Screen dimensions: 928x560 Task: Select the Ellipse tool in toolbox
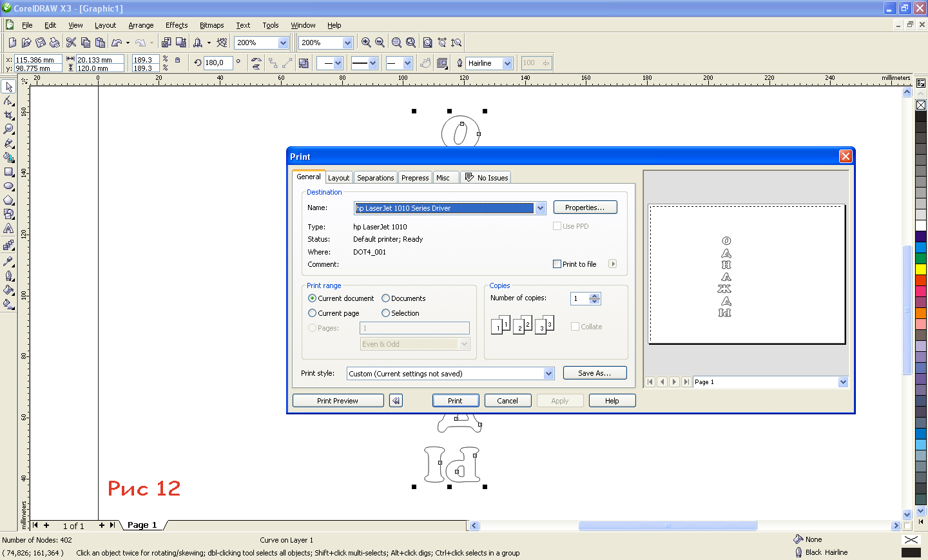pos(8,186)
